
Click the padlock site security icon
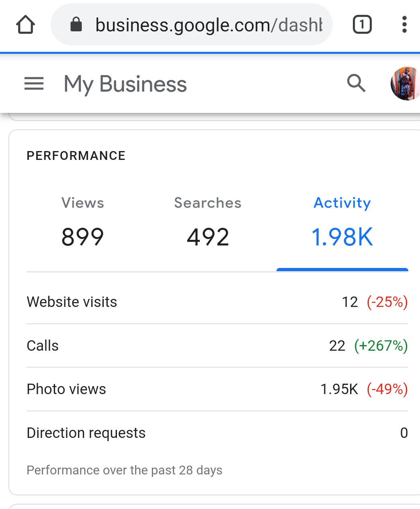[x=76, y=25]
